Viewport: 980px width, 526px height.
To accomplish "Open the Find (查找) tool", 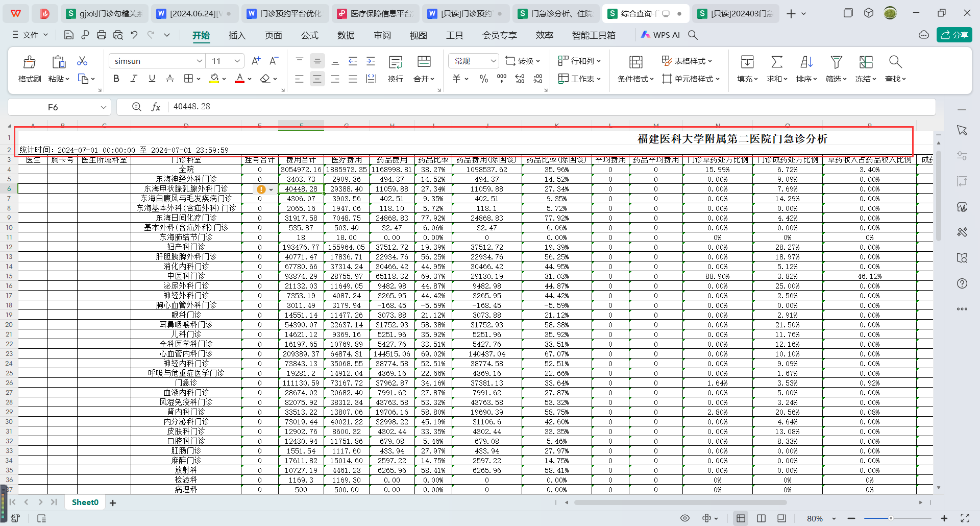I will tap(895, 68).
